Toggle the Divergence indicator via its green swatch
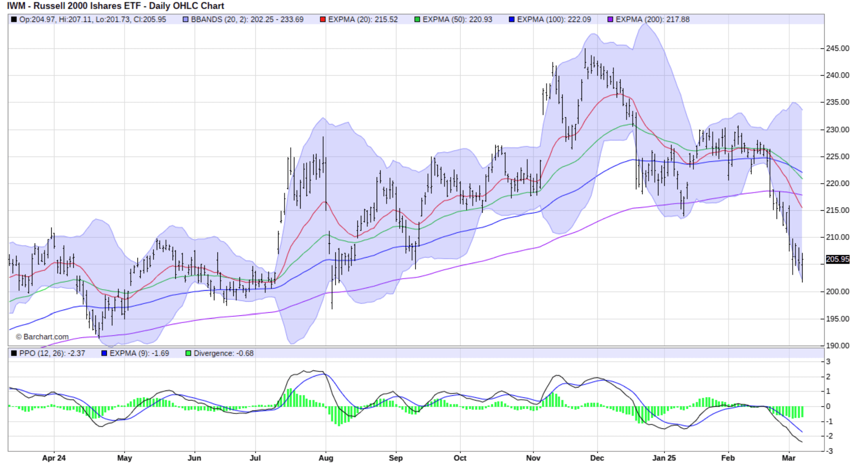868x469 pixels. click(188, 354)
